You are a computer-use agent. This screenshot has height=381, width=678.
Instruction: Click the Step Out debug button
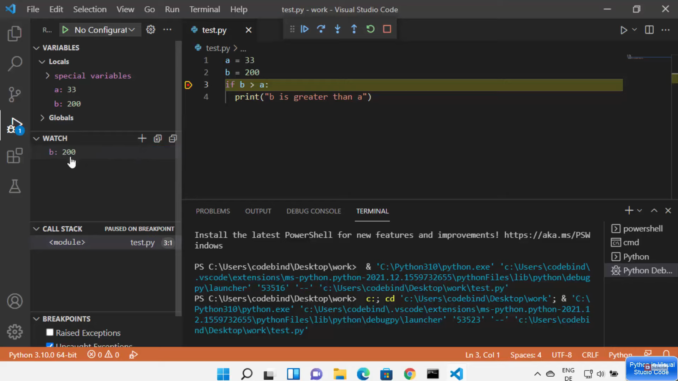coord(354,29)
